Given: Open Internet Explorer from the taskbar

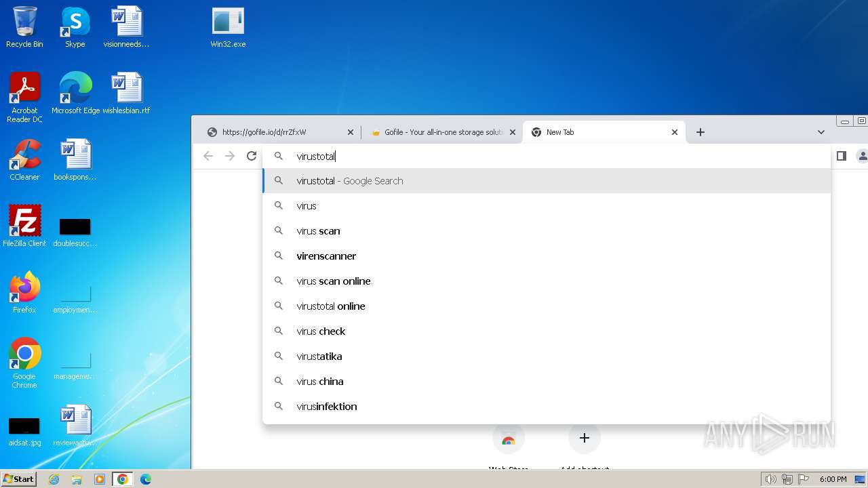Looking at the screenshot, I should tap(54, 479).
